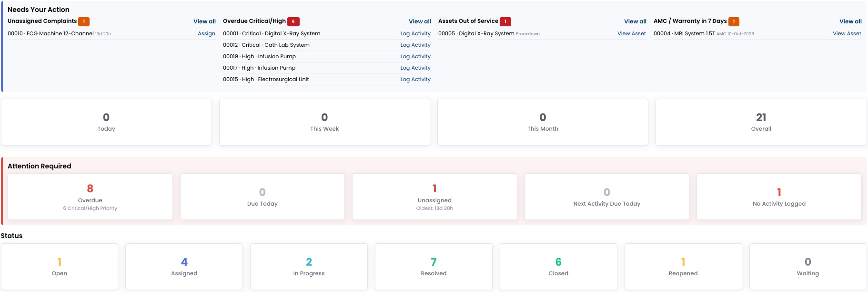This screenshot has height=292, width=868.
Task: Log Activity for 00017 Infusion Pump
Action: click(x=415, y=68)
